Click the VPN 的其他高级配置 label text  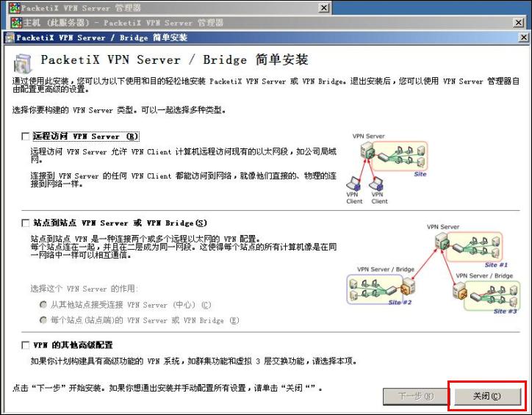pos(73,345)
